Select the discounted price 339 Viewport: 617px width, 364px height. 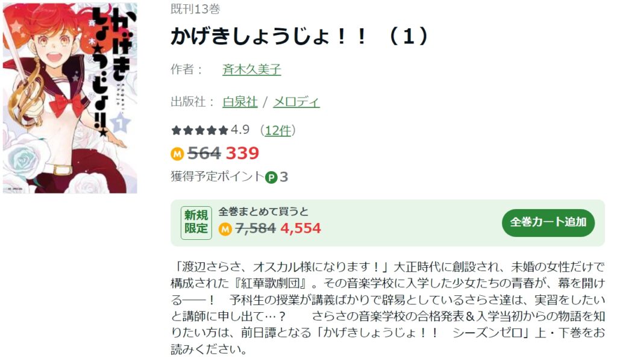click(242, 153)
